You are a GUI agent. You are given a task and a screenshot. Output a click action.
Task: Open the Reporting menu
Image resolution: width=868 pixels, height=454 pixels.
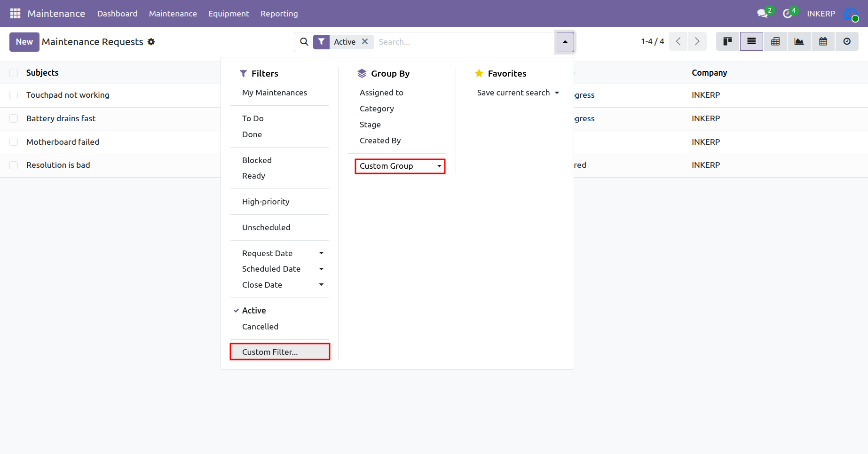tap(279, 14)
